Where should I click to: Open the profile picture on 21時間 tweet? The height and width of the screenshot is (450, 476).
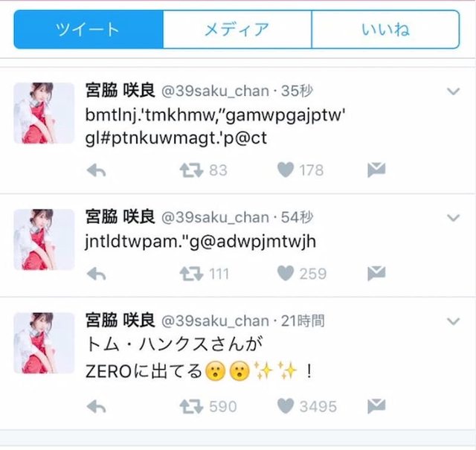tap(44, 343)
